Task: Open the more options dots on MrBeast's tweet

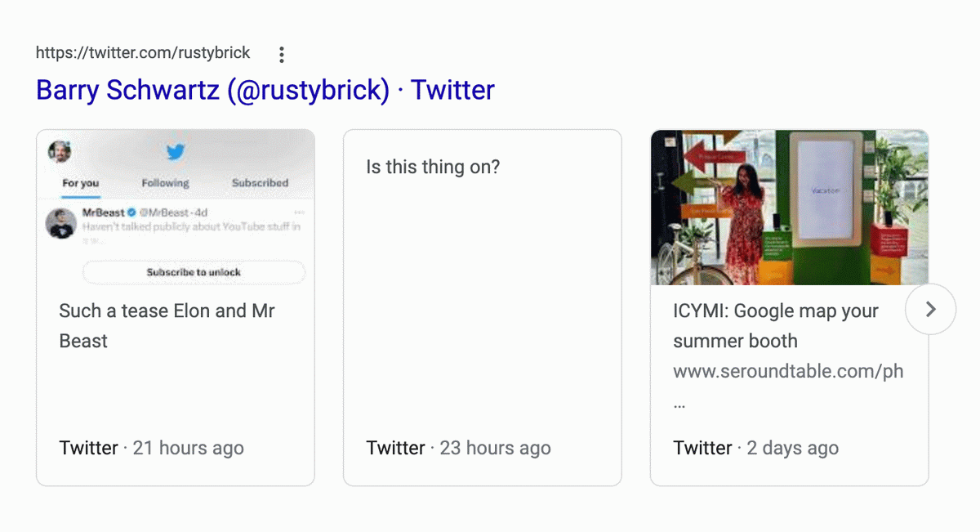Action: (x=299, y=213)
